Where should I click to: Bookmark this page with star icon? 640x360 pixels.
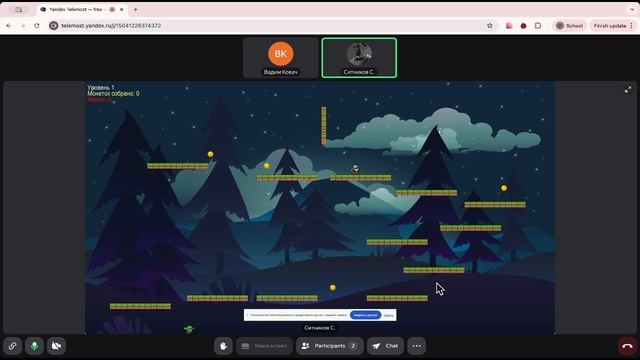pyautogui.click(x=490, y=26)
